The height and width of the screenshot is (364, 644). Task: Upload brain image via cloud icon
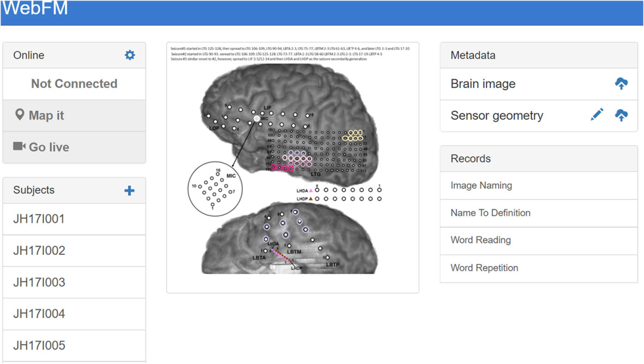click(x=621, y=84)
